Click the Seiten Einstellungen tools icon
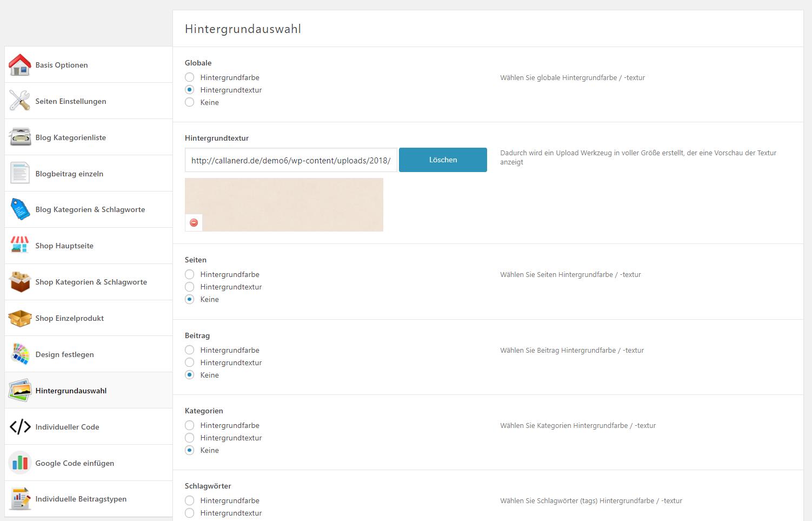 pos(20,101)
